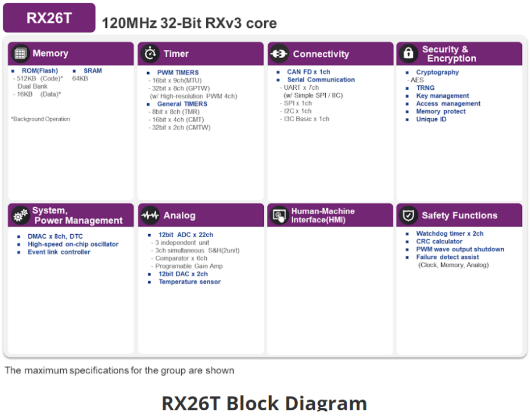
Task: Click the 16KB (Data)* entry
Action: click(x=37, y=94)
